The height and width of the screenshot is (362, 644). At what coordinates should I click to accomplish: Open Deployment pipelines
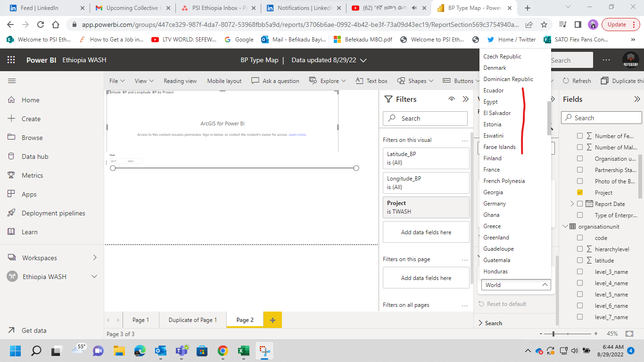click(x=53, y=213)
